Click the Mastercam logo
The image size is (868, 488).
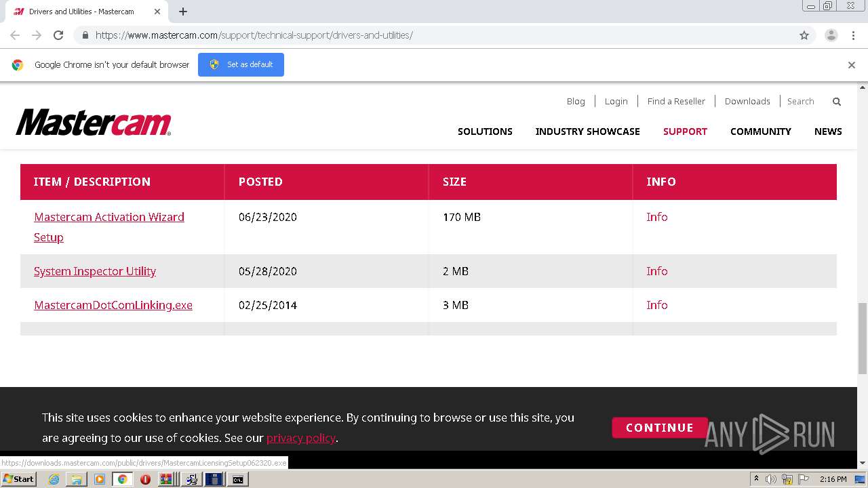click(94, 123)
